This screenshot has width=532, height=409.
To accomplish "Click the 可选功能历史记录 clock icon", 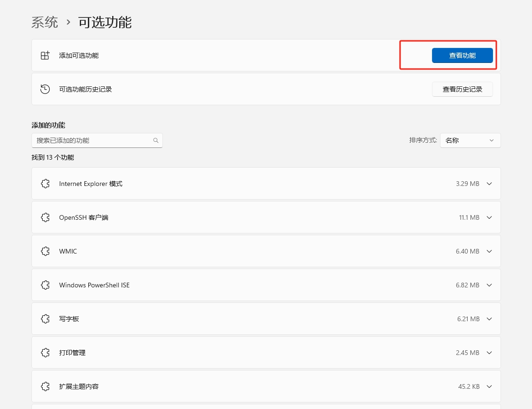I will (45, 89).
